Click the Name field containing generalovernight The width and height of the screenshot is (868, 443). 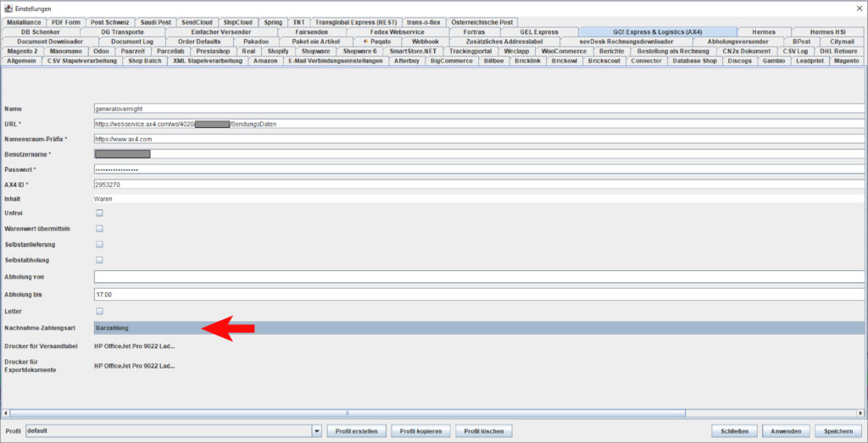click(x=480, y=109)
